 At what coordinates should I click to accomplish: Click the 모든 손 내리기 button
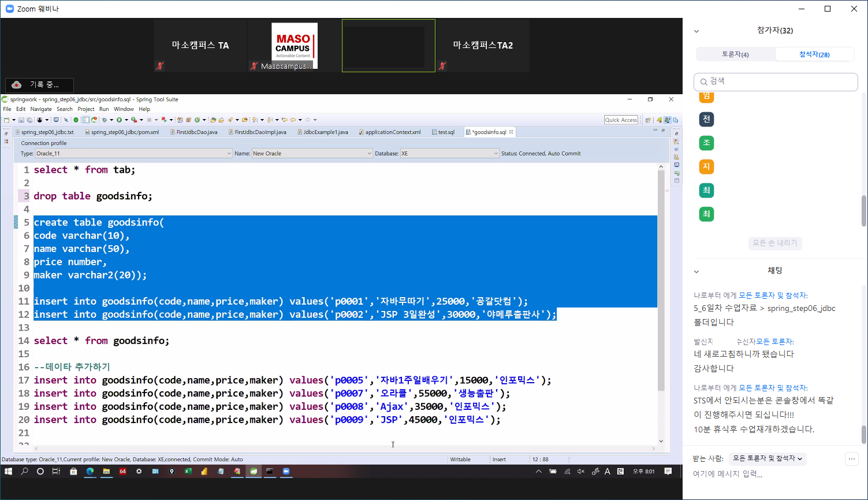(x=774, y=243)
